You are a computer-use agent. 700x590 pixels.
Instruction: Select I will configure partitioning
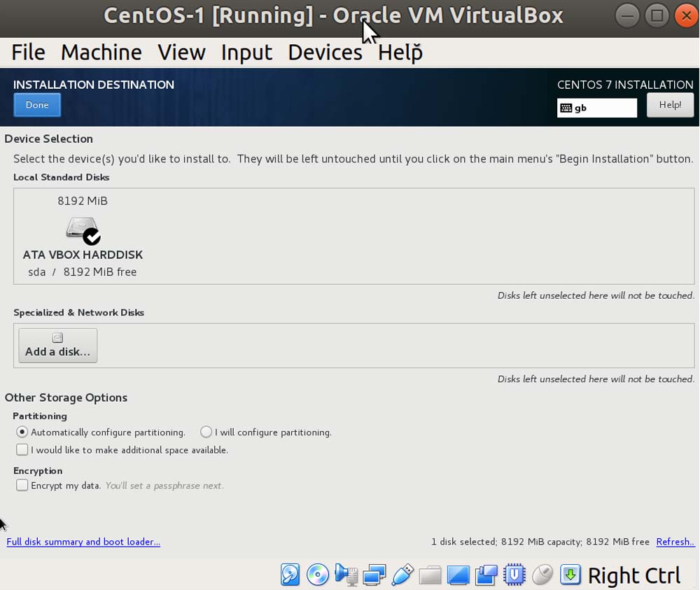pos(206,432)
